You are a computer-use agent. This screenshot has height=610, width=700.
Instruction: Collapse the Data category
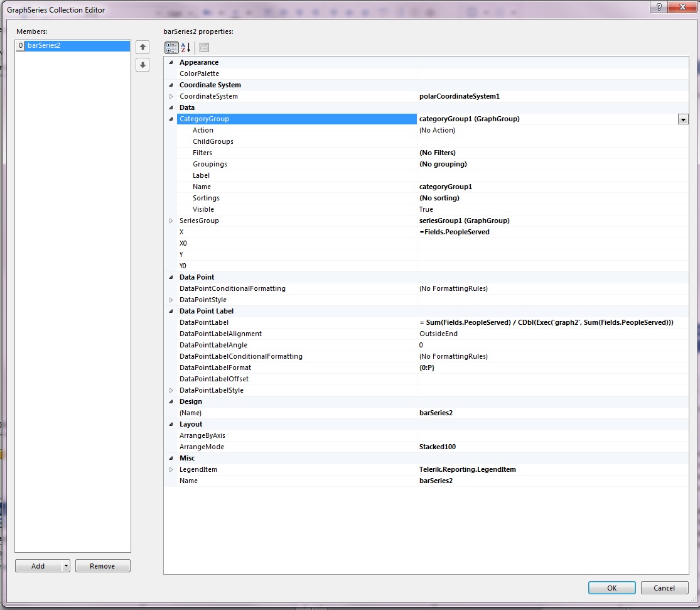point(171,107)
